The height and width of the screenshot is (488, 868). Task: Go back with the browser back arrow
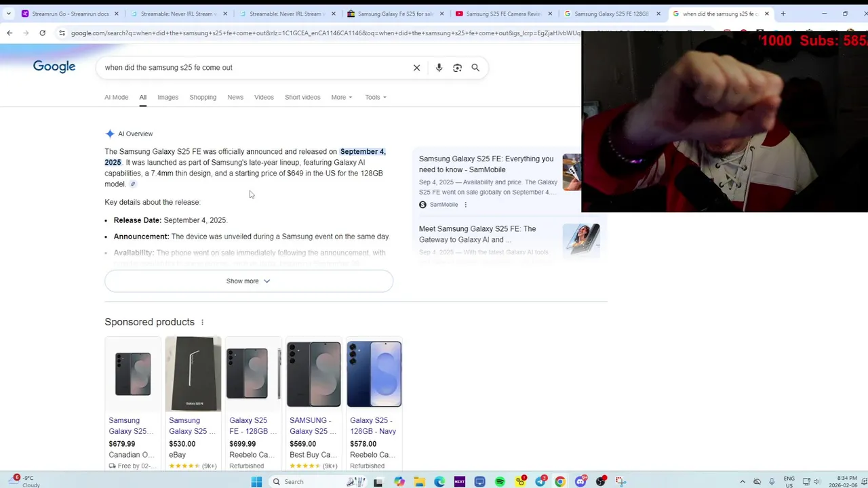(9, 33)
